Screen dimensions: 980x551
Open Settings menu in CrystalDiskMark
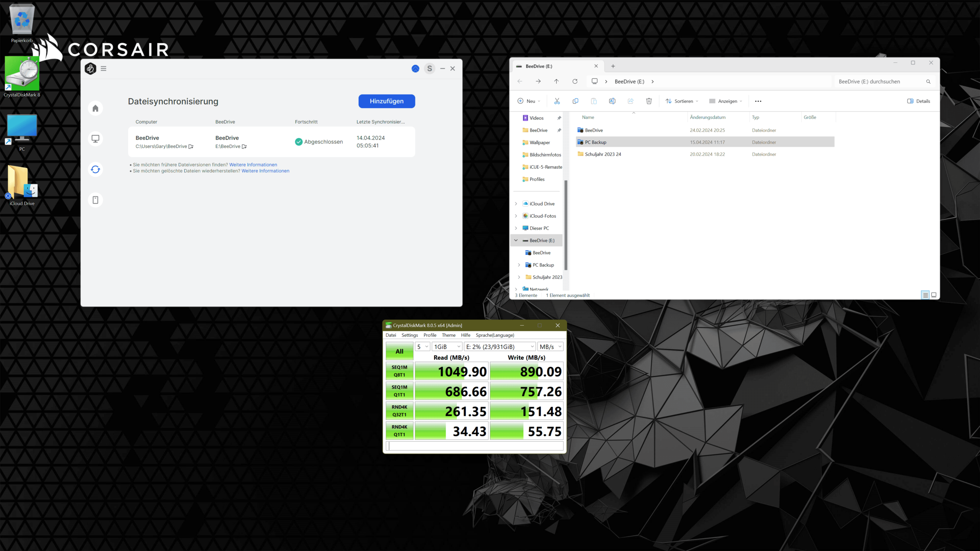click(410, 335)
